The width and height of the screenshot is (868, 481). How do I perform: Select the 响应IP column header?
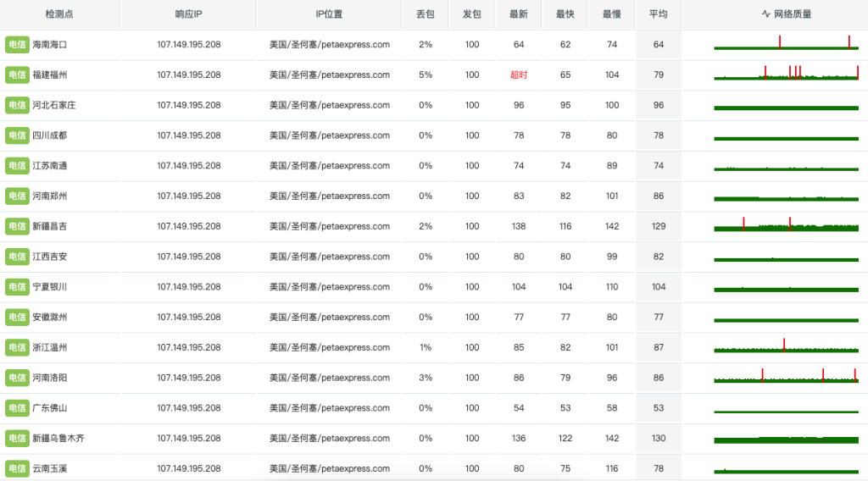tap(189, 14)
